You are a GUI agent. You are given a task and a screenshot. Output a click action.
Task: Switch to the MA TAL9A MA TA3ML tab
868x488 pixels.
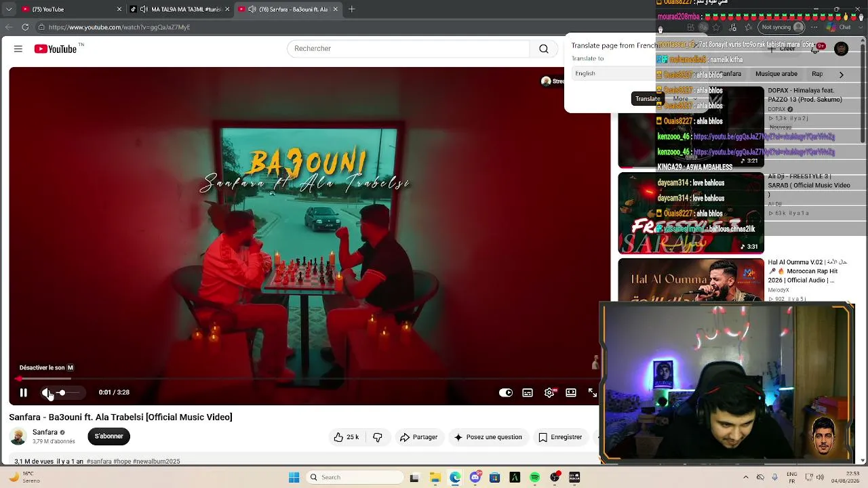click(180, 9)
